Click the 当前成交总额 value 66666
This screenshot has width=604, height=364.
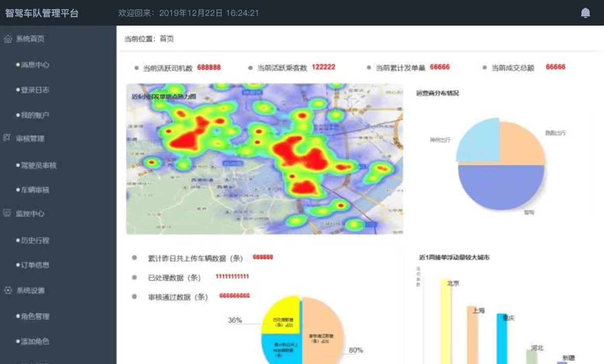coord(555,67)
